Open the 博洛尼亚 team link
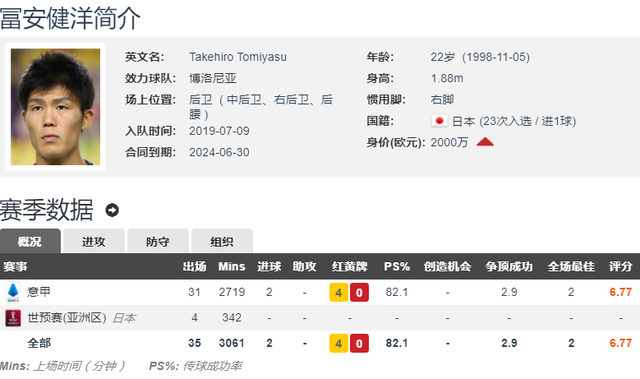The image size is (640, 379). [x=213, y=78]
